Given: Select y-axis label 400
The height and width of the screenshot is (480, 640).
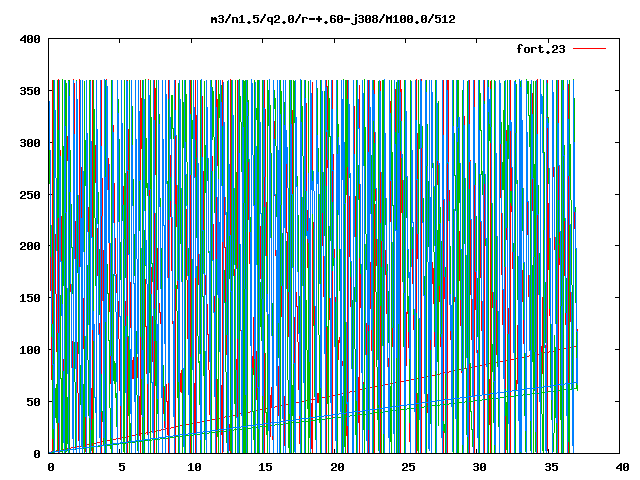Looking at the screenshot, I should pyautogui.click(x=30, y=39).
